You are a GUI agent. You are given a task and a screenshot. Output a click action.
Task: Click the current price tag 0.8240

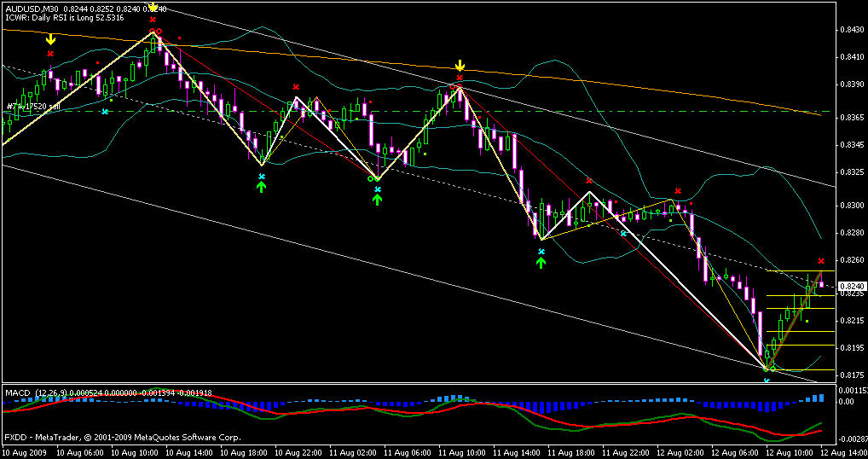point(851,287)
